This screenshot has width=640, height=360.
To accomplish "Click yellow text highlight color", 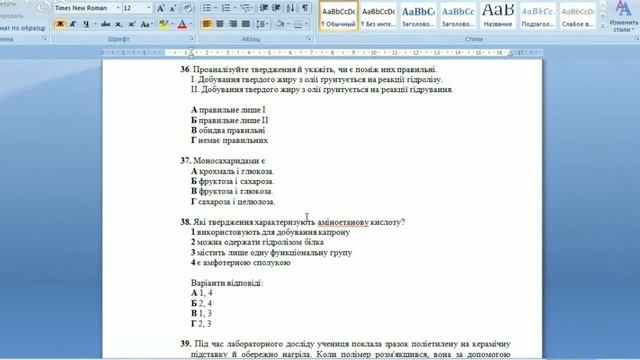I will [164, 24].
